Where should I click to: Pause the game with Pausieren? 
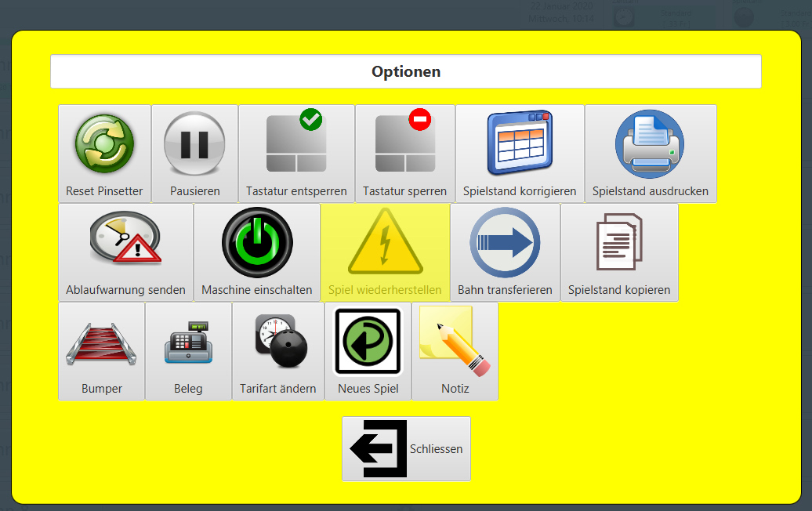(x=194, y=154)
